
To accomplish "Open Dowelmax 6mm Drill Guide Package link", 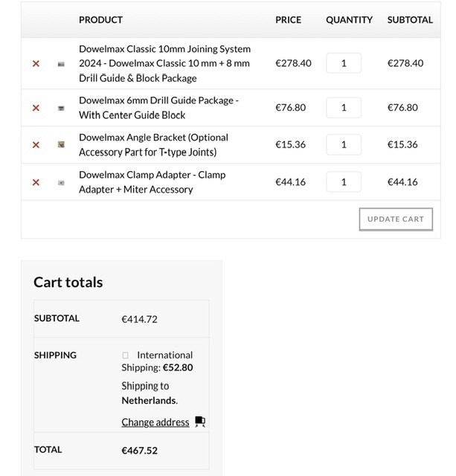I will 158,108.
